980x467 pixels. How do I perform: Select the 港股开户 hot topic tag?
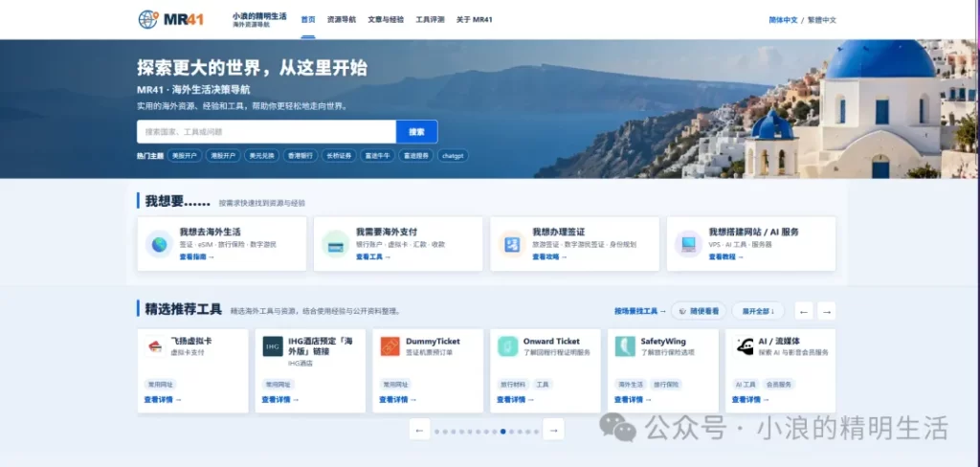click(223, 156)
